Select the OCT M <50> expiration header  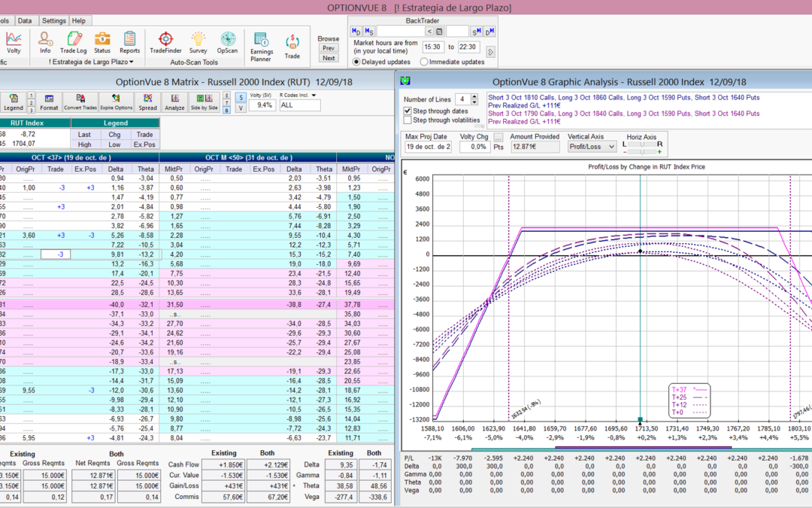coord(248,157)
